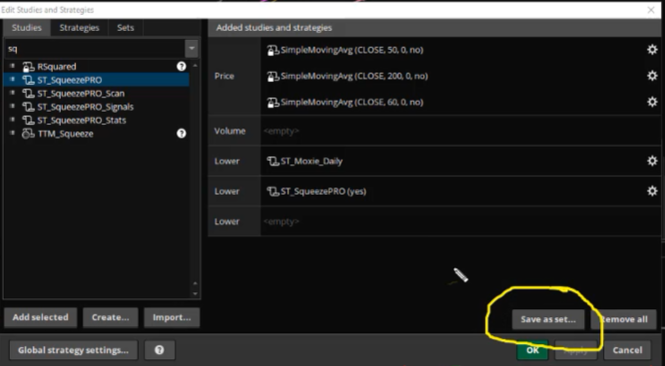Click help icon next to TTM_Squeeze

[181, 134]
